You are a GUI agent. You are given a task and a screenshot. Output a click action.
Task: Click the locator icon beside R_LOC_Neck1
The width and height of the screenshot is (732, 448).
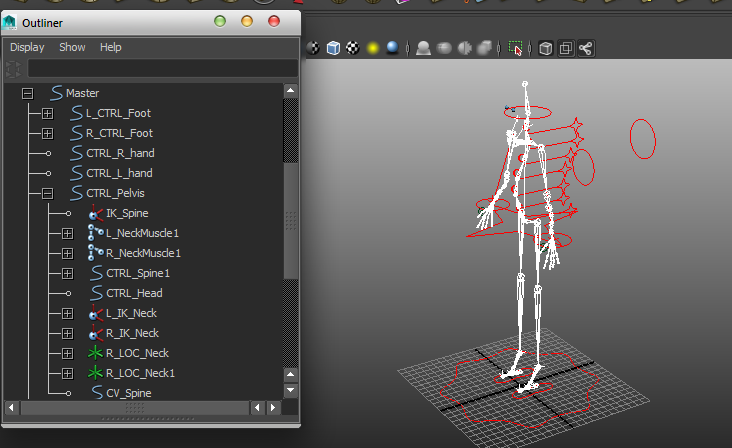95,373
